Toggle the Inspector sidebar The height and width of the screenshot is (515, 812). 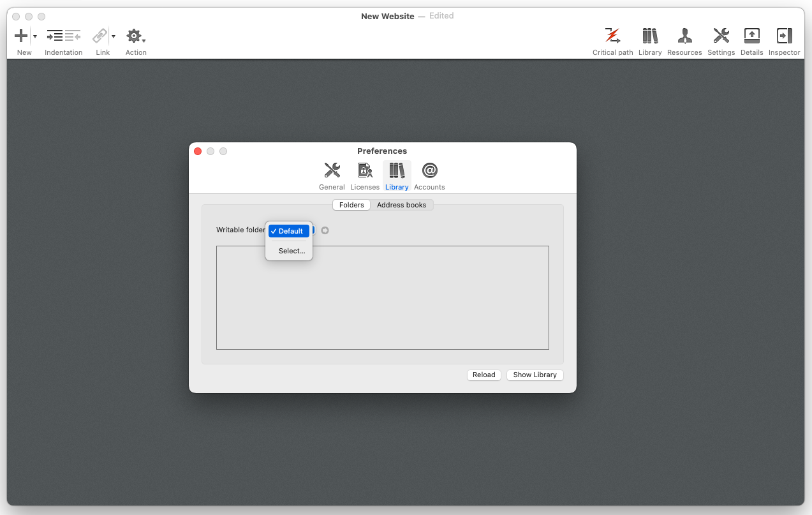pos(784,36)
